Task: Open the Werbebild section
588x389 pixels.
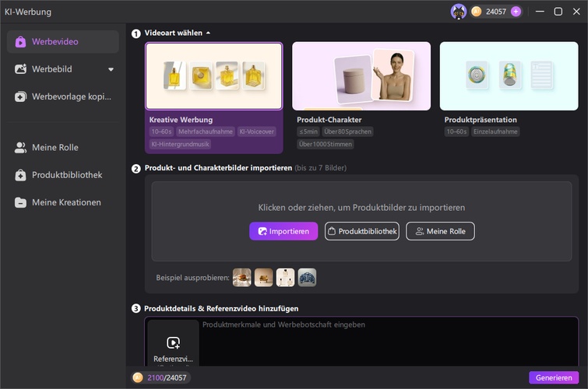Action: tap(63, 69)
